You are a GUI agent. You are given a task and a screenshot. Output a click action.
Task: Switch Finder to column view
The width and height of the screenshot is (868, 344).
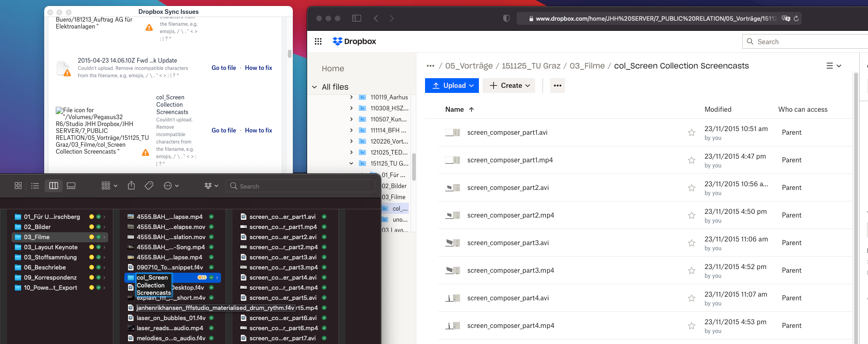click(53, 186)
